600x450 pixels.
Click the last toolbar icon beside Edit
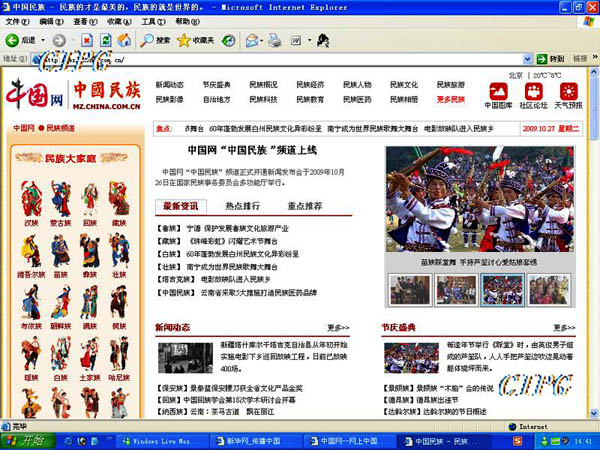323,40
